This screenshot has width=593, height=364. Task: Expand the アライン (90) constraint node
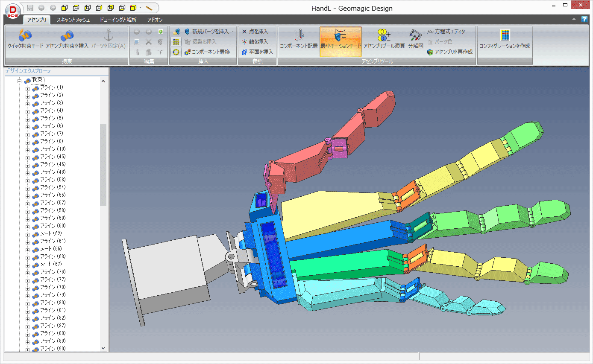(x=27, y=349)
